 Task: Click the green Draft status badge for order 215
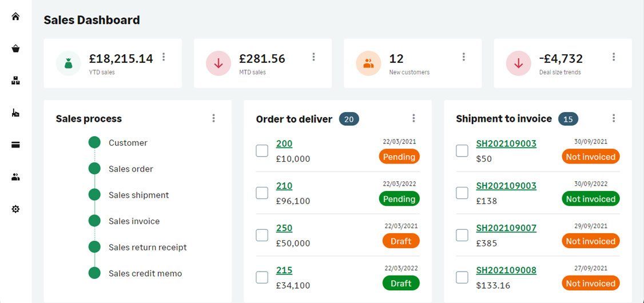401,284
